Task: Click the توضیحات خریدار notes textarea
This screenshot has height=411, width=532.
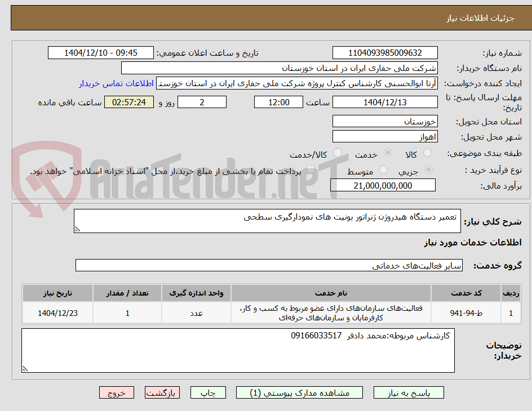Action: (238, 350)
